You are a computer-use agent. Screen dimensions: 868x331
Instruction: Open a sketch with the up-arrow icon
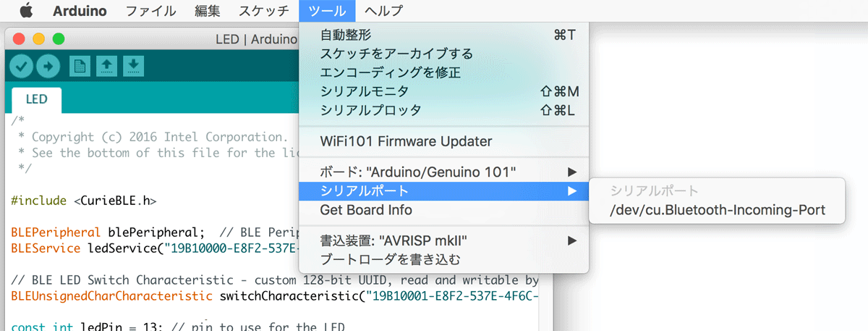[106, 66]
